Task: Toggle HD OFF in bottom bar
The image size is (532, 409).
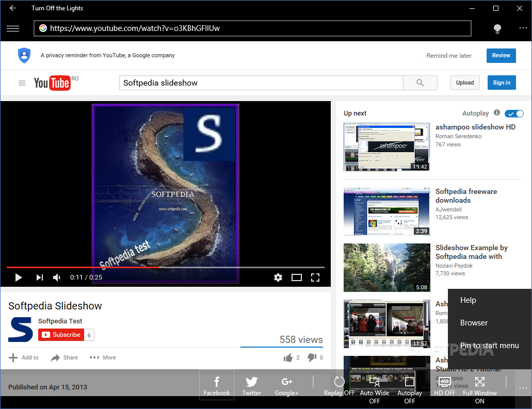Action: tap(444, 385)
